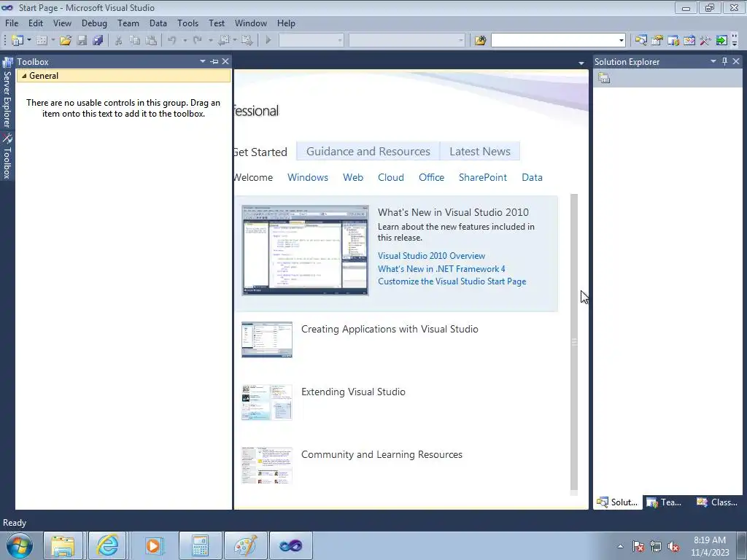Click the New Project toolbar icon

coord(18,41)
